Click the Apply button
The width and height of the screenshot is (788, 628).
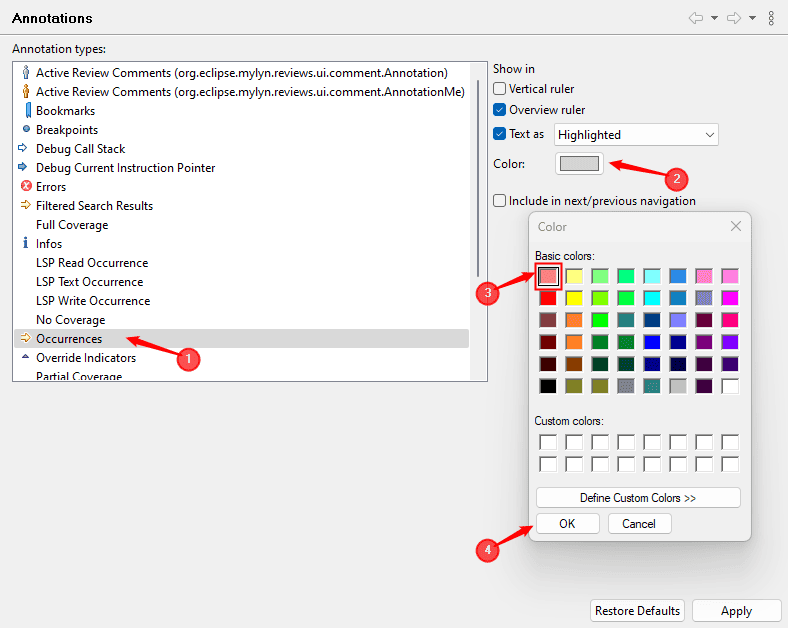(737, 610)
